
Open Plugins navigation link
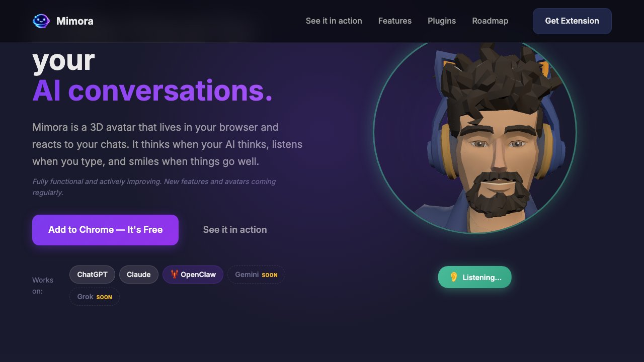pyautogui.click(x=442, y=21)
